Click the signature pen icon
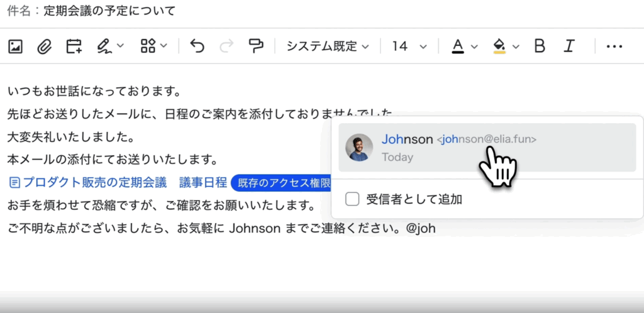The height and width of the screenshot is (313, 644). 104,46
